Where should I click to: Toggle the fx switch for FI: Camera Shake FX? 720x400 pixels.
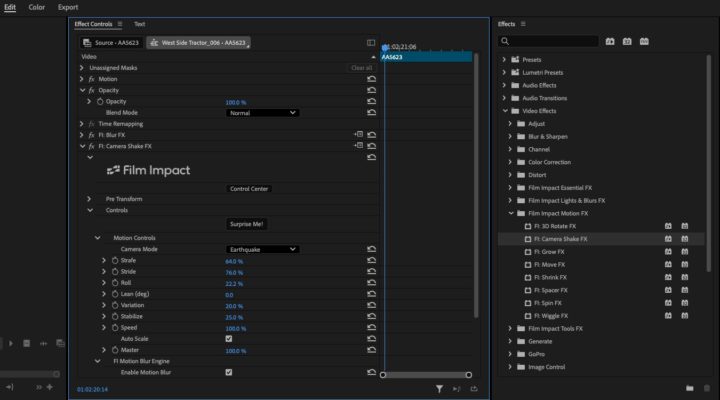point(91,146)
